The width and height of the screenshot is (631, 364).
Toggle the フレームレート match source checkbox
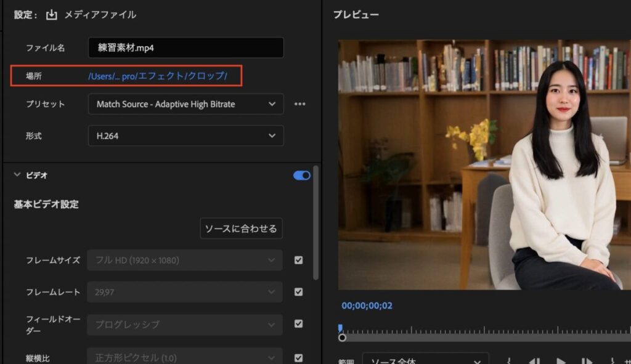299,292
